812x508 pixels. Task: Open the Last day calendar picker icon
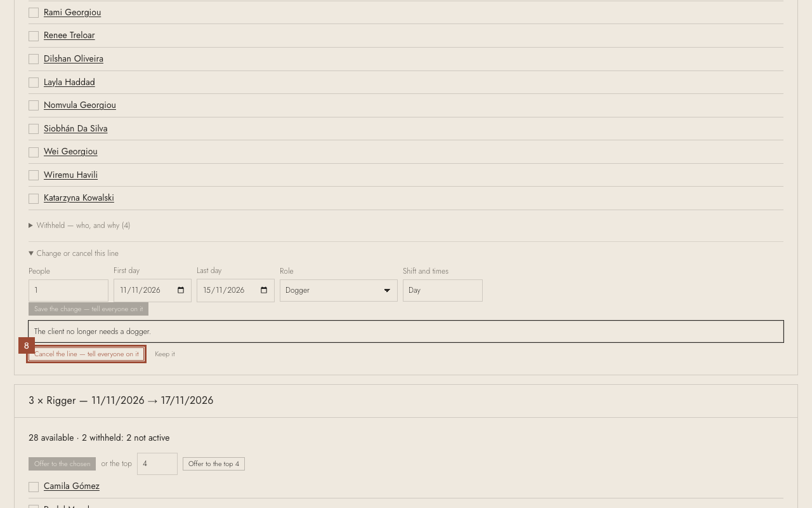pyautogui.click(x=264, y=290)
